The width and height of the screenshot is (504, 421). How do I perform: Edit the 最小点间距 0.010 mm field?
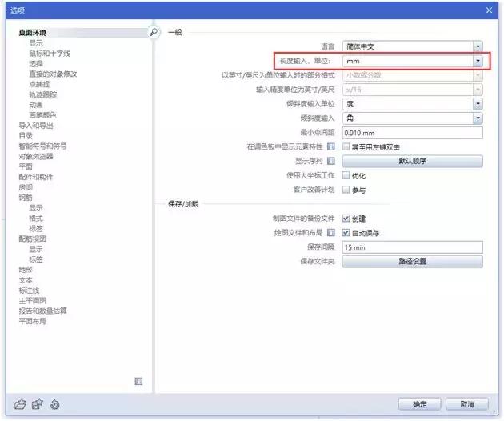coord(412,133)
